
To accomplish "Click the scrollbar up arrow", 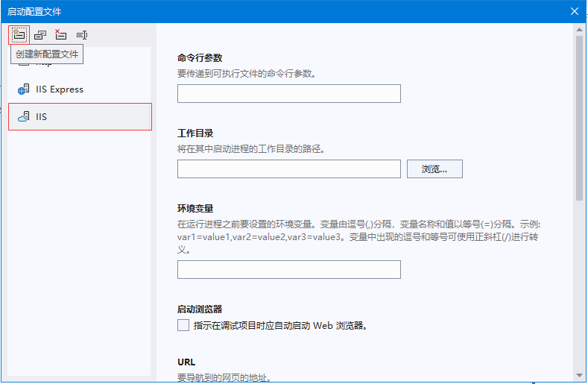I will pos(579,28).
